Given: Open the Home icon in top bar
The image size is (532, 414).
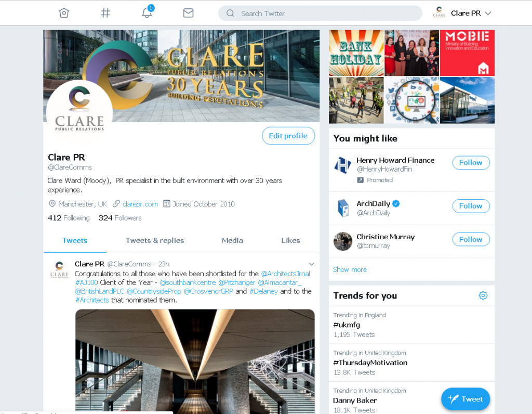Looking at the screenshot, I should tap(64, 13).
